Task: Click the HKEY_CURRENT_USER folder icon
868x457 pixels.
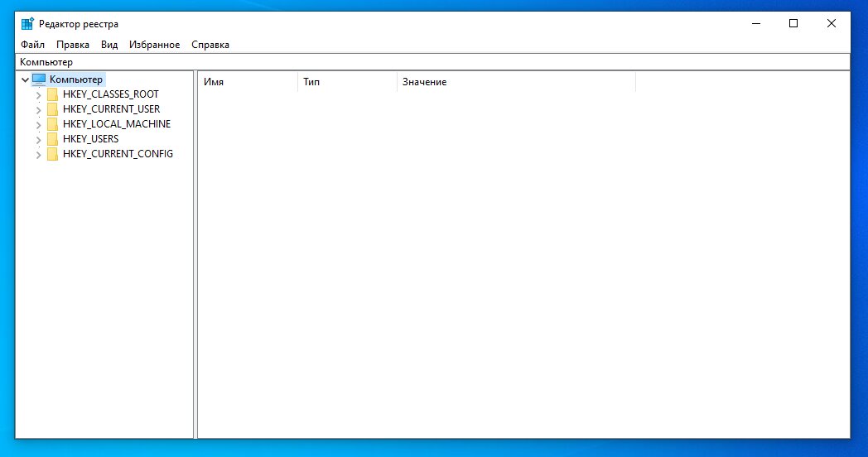Action: [x=52, y=109]
